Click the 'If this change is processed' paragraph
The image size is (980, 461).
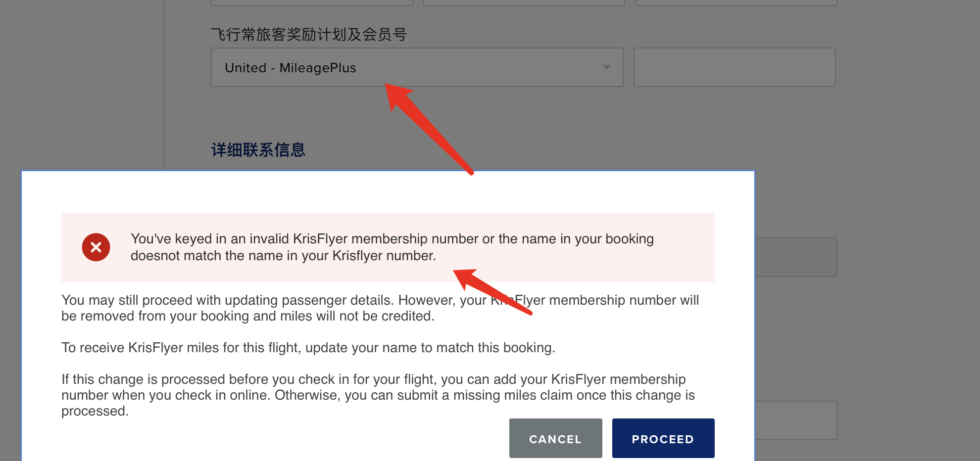pyautogui.click(x=378, y=395)
